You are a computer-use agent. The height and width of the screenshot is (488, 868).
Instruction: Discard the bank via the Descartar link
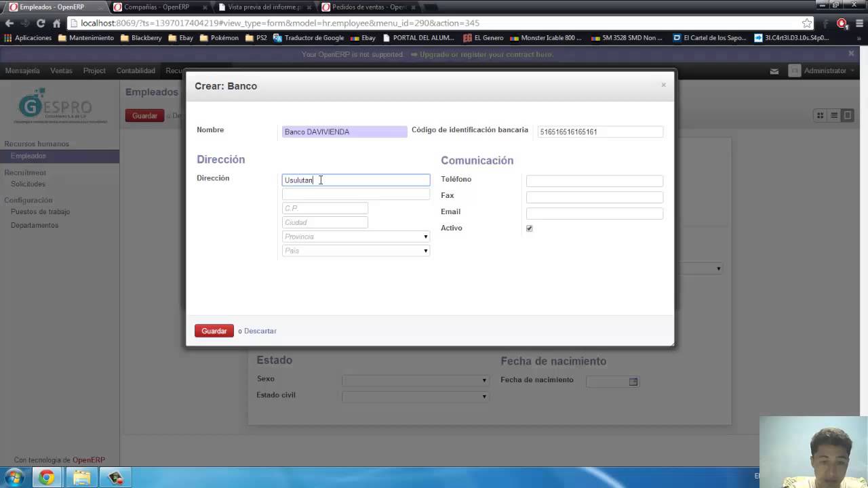260,331
